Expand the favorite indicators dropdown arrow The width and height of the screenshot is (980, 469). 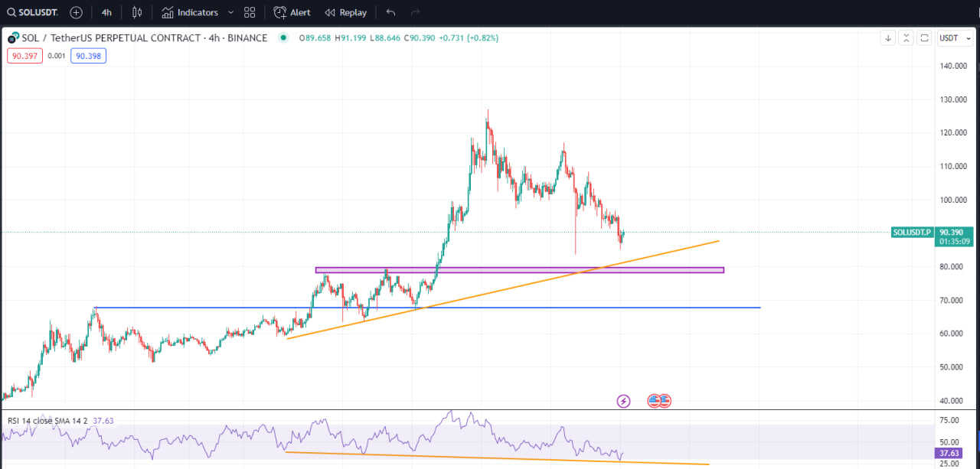click(230, 12)
